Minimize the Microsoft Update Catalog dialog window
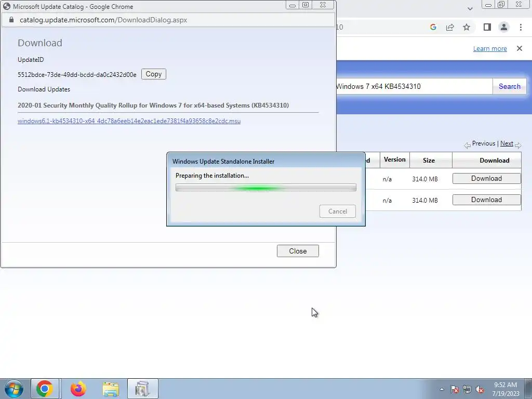The width and height of the screenshot is (532, 399). click(292, 5)
